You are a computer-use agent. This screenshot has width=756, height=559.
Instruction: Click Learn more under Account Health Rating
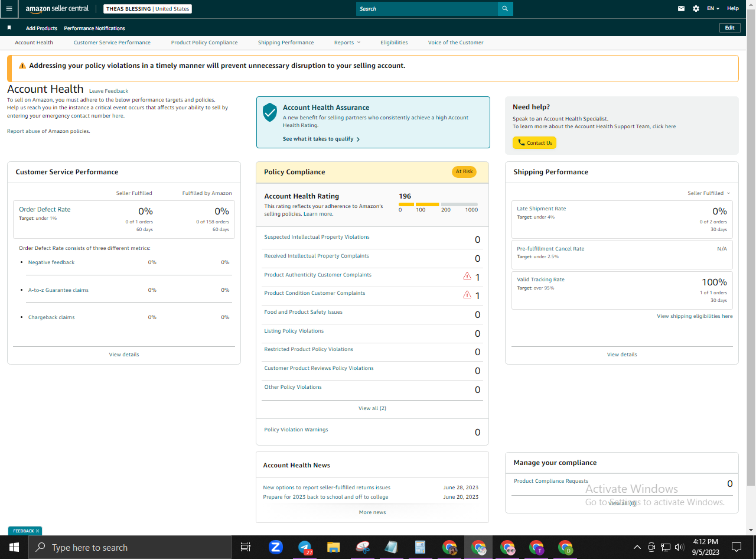(318, 214)
